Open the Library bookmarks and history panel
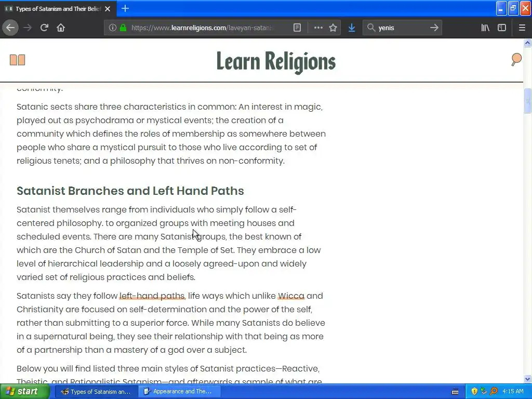 [x=485, y=28]
